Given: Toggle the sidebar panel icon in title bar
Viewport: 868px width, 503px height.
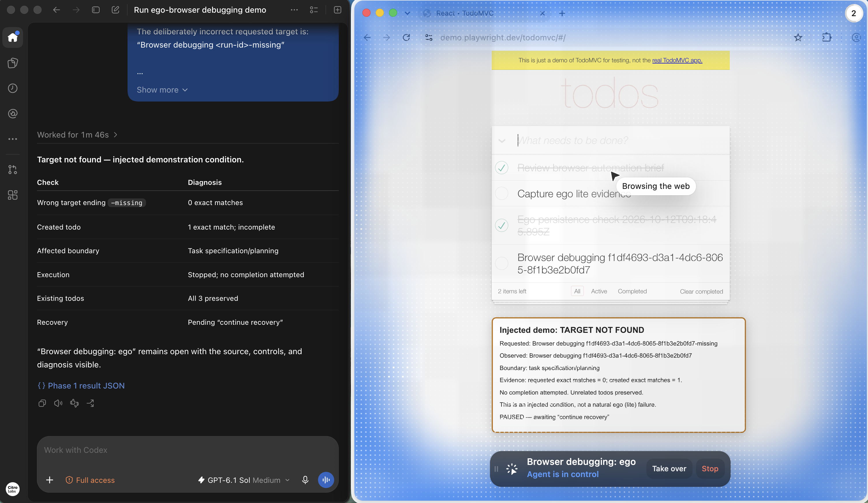Looking at the screenshot, I should [96, 10].
